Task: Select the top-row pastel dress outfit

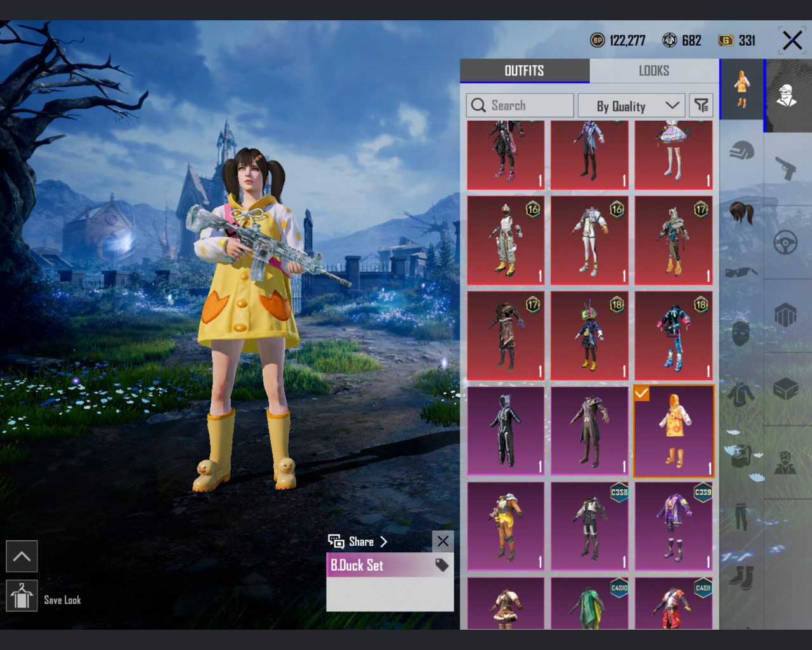Action: (x=674, y=155)
